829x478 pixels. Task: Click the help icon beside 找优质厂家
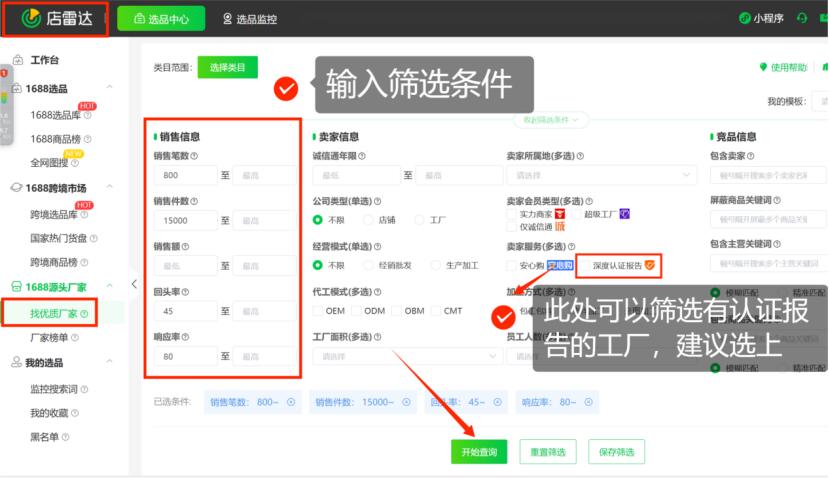click(84, 314)
